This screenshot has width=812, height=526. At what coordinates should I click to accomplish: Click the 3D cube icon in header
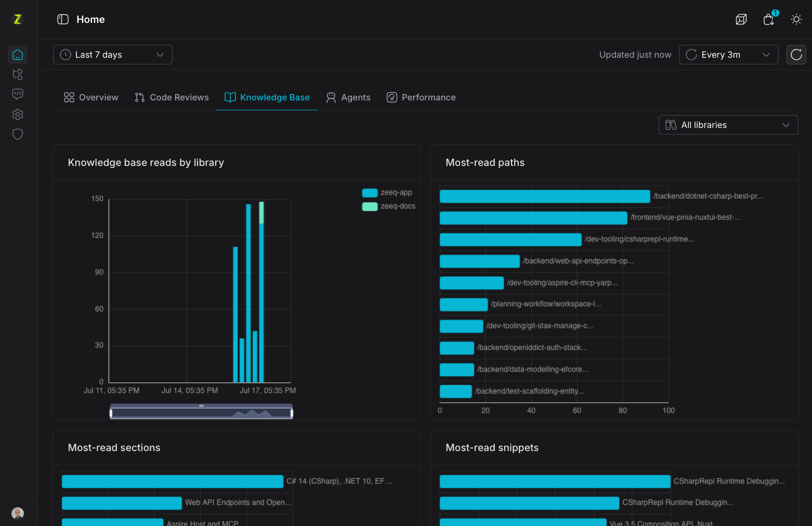[741, 19]
